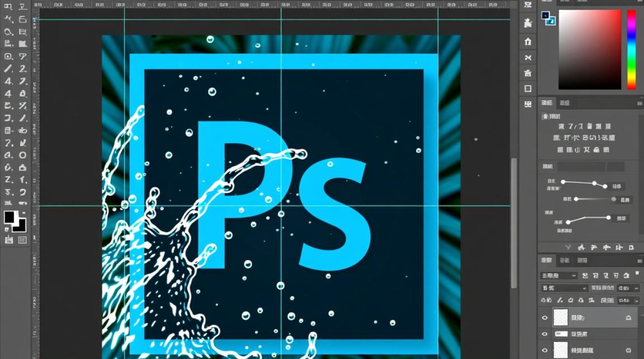Select the thumbnail of the lowest visible layer
644x359 pixels.
pos(561,350)
